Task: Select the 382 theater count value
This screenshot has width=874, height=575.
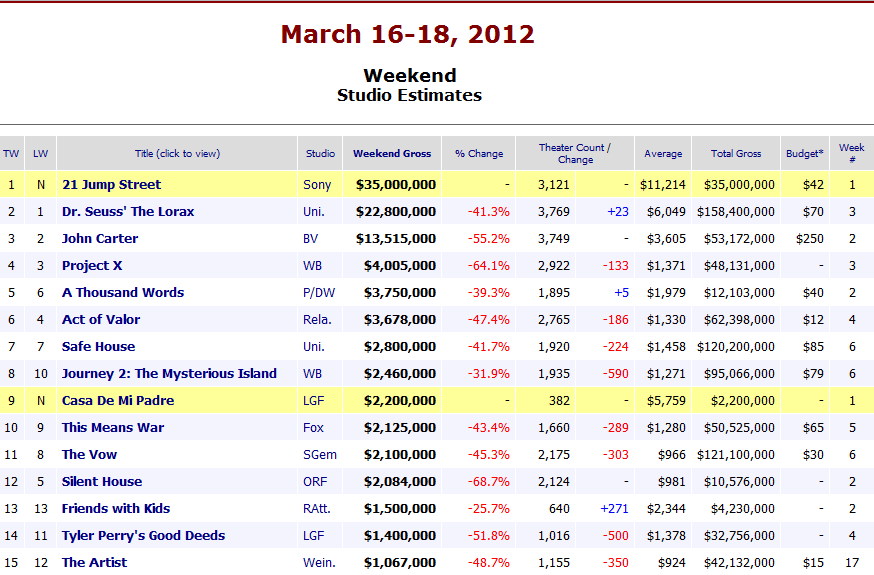Action: tap(559, 401)
